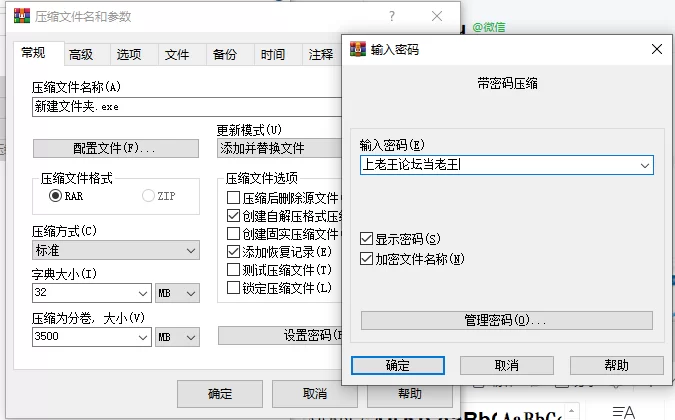
Task: Expand the password history dropdown arrow
Action: 645,165
